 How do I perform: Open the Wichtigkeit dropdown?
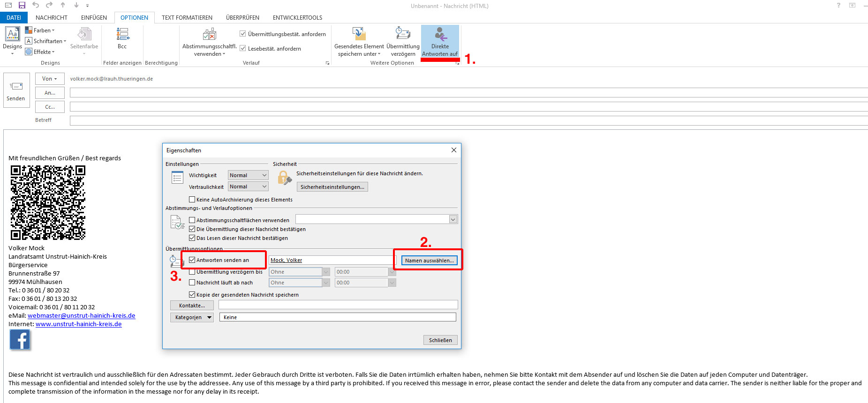click(x=248, y=175)
